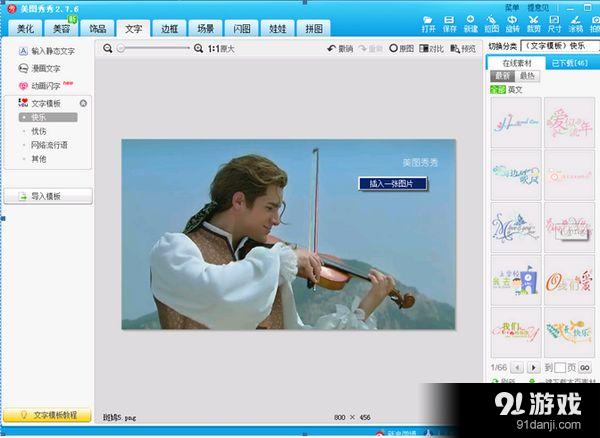Click the page number input box

(560, 368)
